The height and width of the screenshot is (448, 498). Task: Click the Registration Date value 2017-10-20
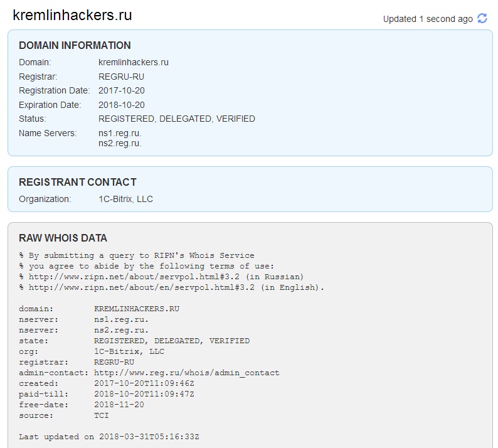[x=122, y=90]
